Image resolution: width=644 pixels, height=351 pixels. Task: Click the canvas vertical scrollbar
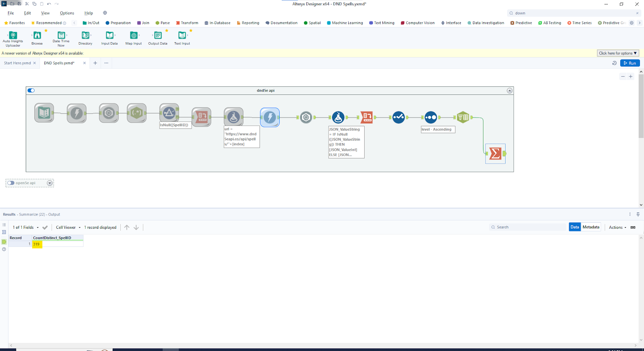pyautogui.click(x=641, y=106)
